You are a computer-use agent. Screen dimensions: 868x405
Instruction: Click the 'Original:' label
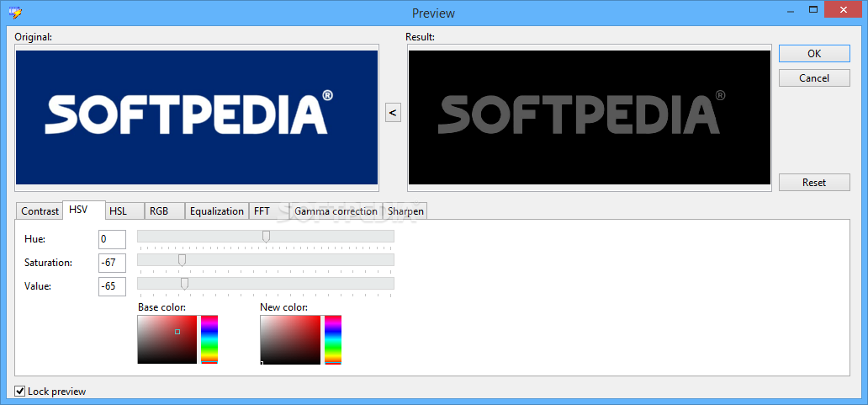pos(33,37)
